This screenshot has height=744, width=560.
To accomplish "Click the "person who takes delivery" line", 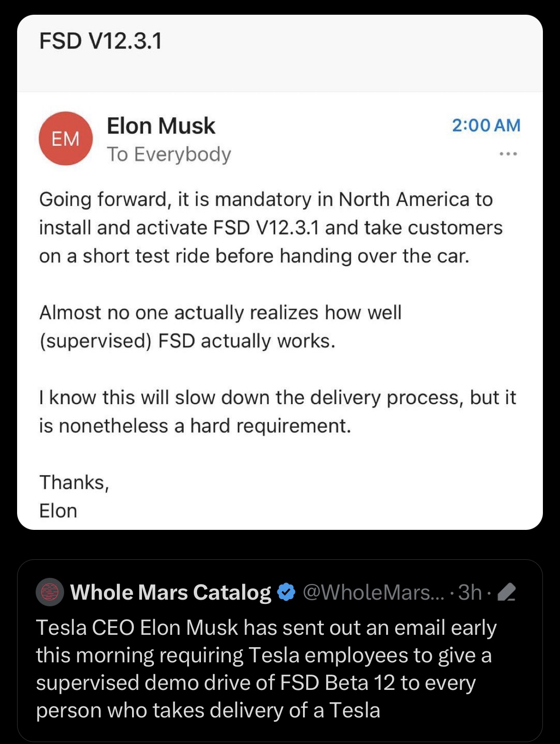I will [208, 710].
